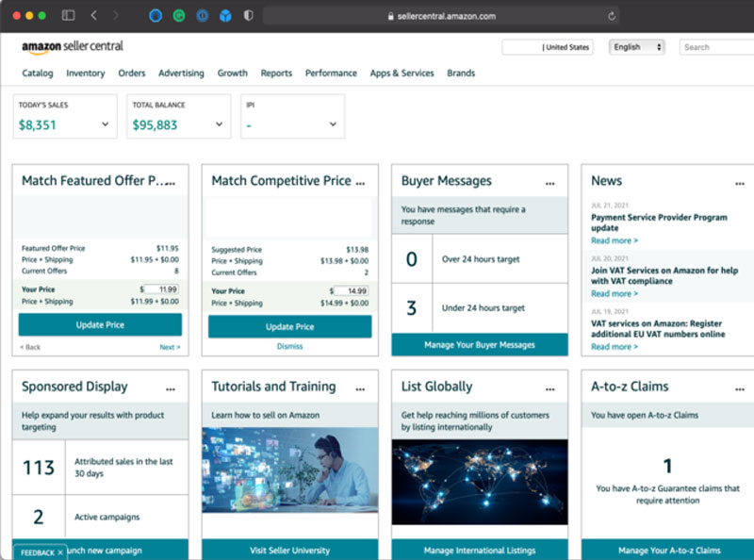
Task: Click the Tutorials and Training thumbnail image
Action: (x=289, y=469)
